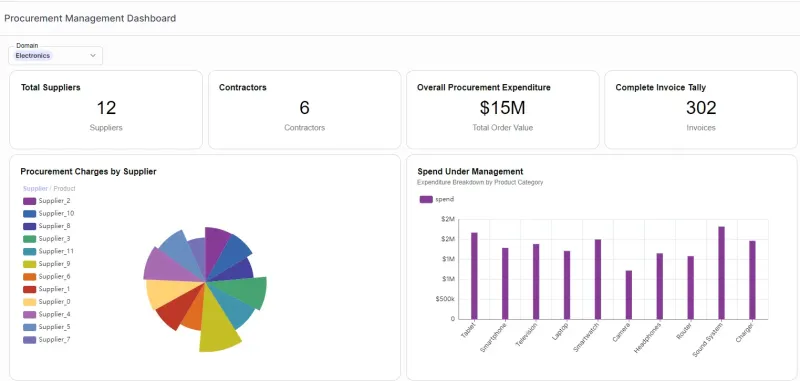Select the Electronics domain chip
This screenshot has height=381, width=800.
tap(33, 56)
